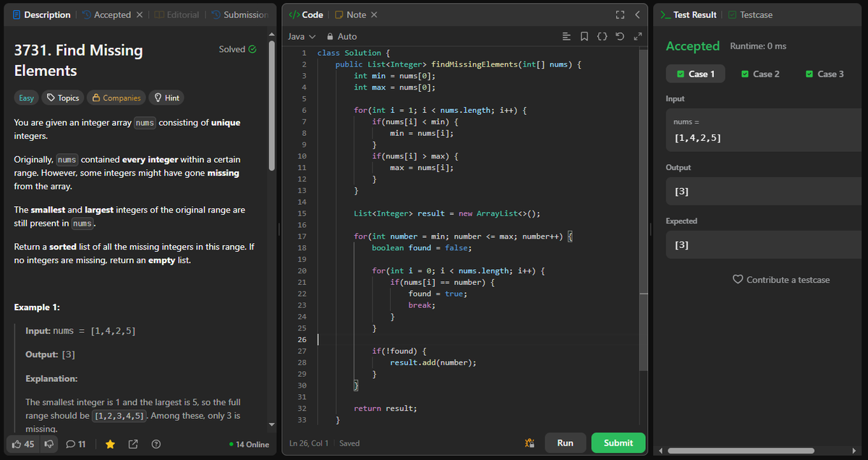Image resolution: width=868 pixels, height=460 pixels.
Task: Star the problem as favorite
Action: pyautogui.click(x=109, y=443)
